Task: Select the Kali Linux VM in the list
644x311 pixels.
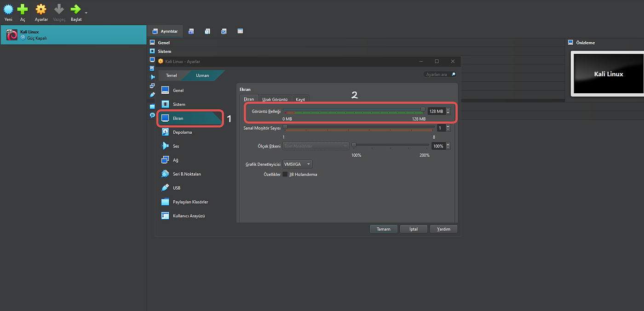Action: [73, 35]
